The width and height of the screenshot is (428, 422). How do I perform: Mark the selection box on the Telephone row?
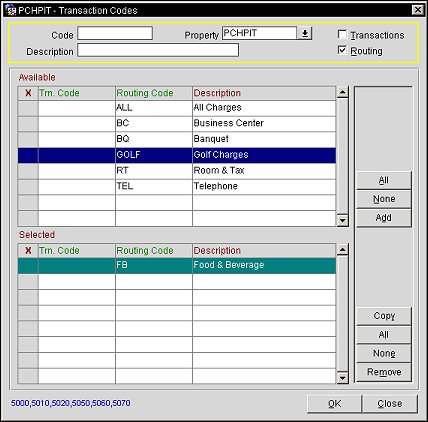click(28, 187)
